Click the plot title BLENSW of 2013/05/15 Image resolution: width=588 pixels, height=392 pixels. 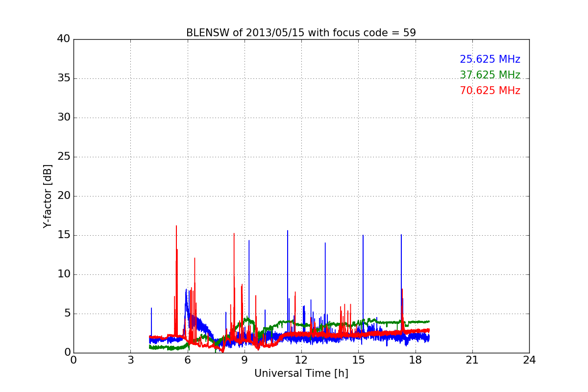point(301,33)
